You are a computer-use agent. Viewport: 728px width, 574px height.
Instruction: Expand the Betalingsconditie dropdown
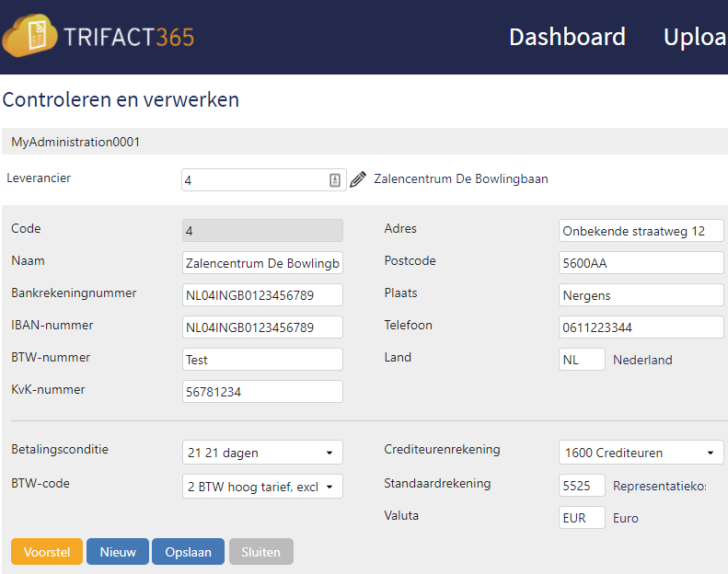[263, 453]
